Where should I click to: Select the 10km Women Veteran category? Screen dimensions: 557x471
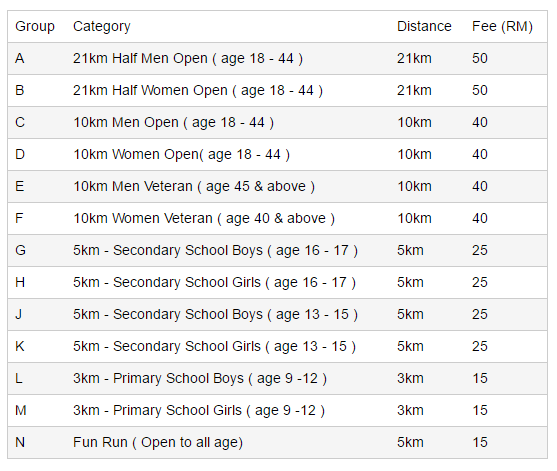point(204,218)
